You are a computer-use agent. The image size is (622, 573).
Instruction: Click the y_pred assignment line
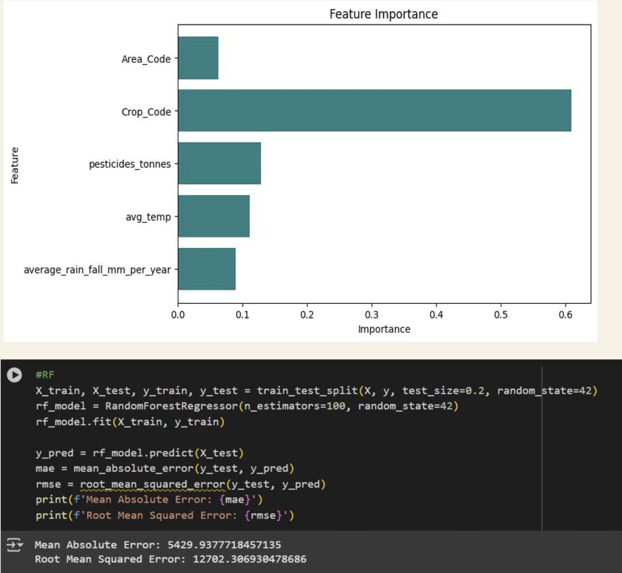[140, 453]
